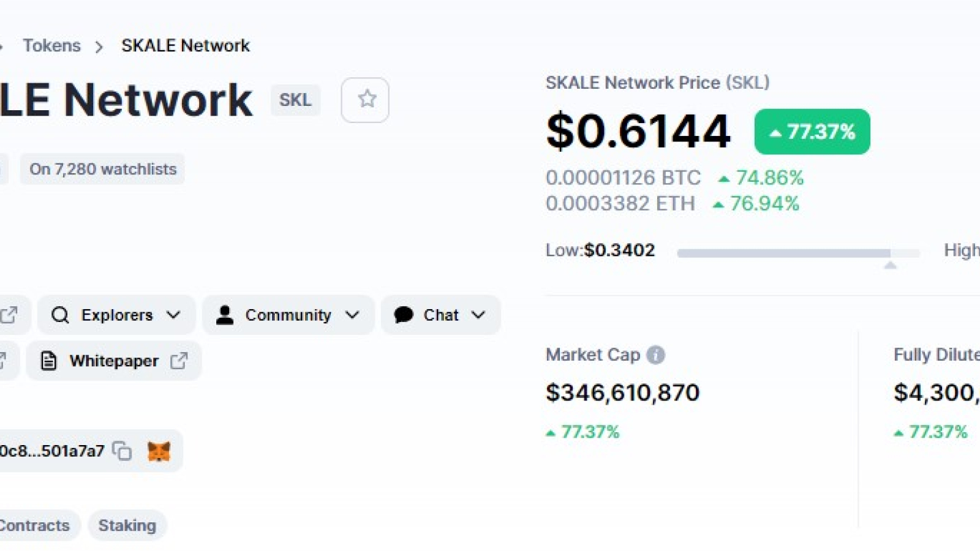The height and width of the screenshot is (551, 980).
Task: Click 77.37% under Market Cap
Action: point(582,432)
